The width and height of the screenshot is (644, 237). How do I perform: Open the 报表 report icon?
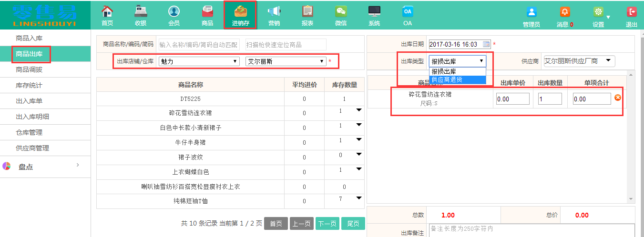coord(307,11)
